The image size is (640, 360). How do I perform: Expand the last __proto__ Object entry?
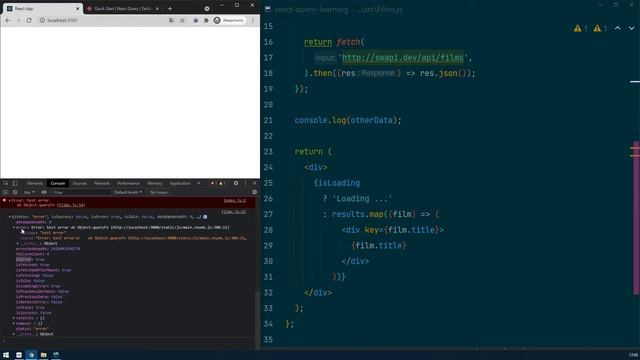coord(14,334)
